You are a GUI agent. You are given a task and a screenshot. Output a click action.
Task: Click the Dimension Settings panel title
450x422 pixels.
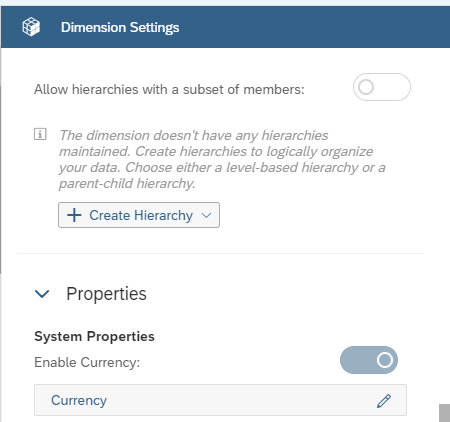[120, 27]
